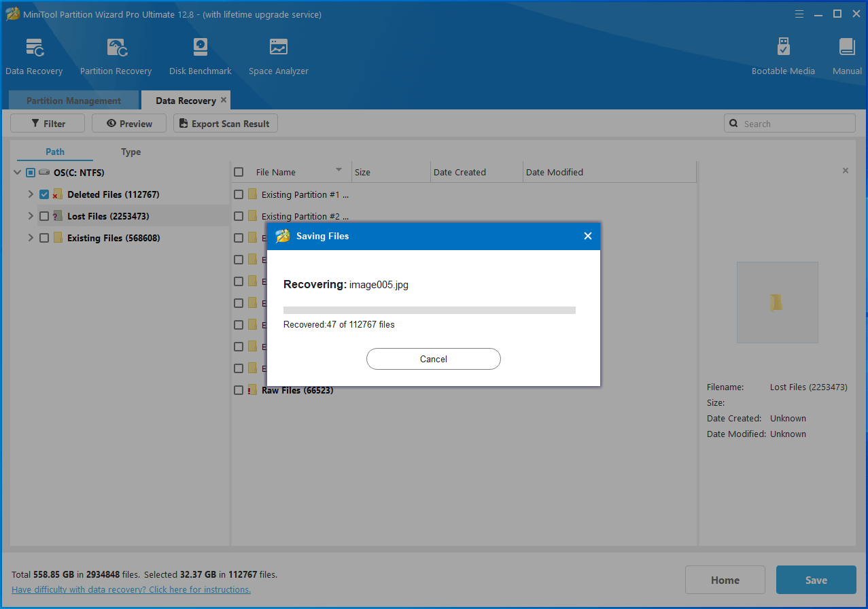
Task: Click the File Name sort arrow
Action: 338,170
